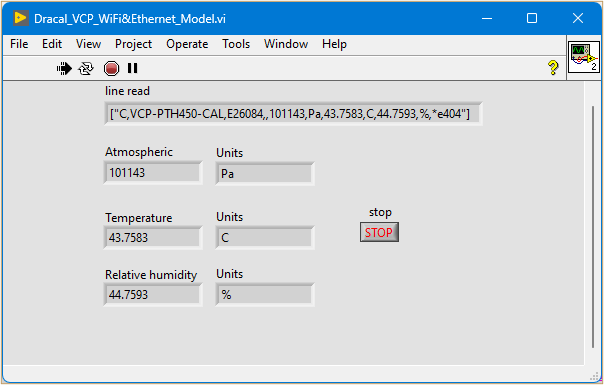Click the C units field
This screenshot has height=385, width=604.
tap(265, 238)
